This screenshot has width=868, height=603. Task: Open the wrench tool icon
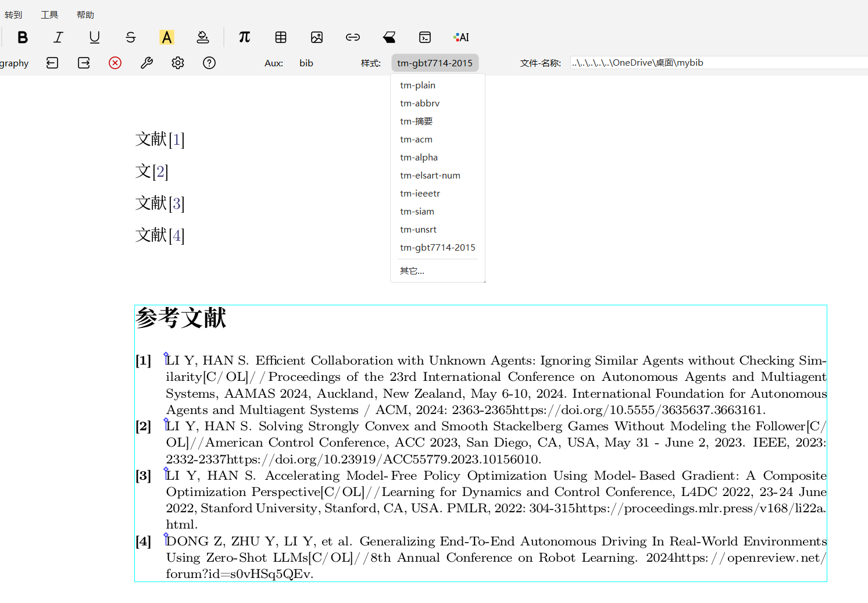pos(147,63)
